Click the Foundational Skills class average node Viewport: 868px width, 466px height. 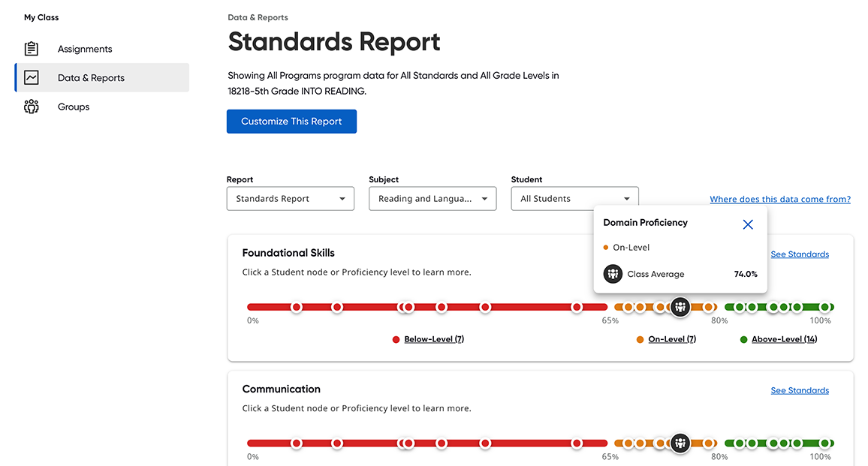680,307
